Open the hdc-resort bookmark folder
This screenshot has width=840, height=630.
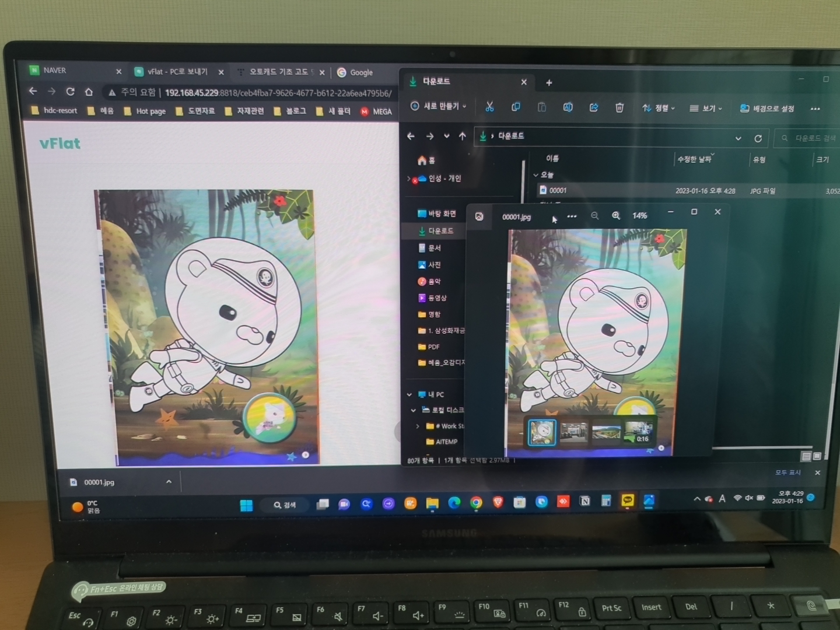pyautogui.click(x=54, y=110)
